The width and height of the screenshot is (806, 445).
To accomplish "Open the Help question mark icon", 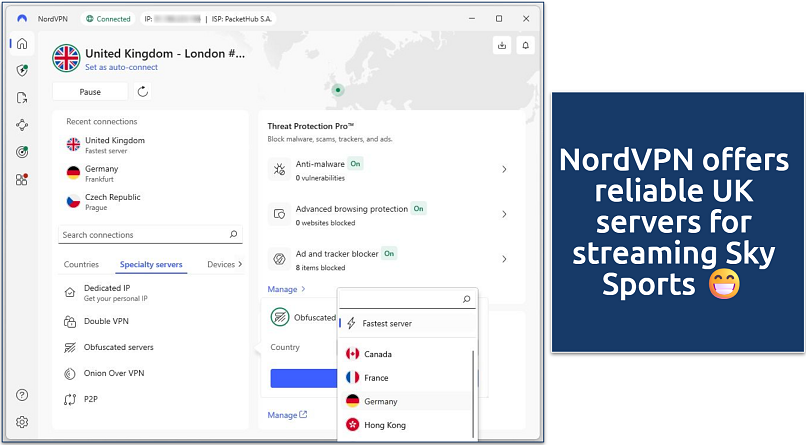I will point(22,395).
